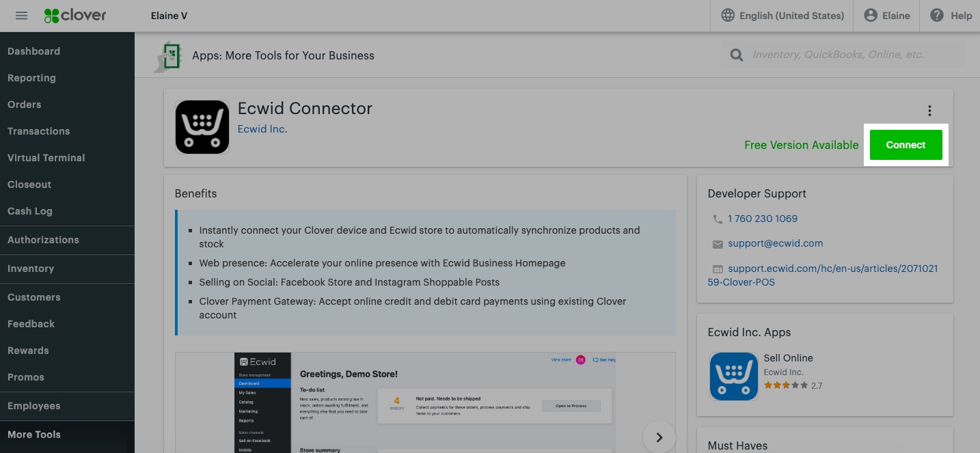Open the Ecwid Inc. developer link
The image size is (980, 453).
click(x=262, y=129)
